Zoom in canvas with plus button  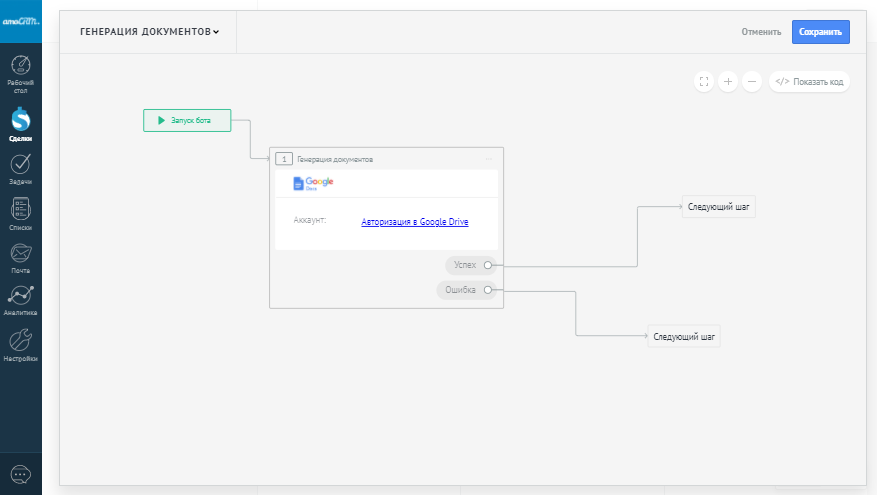[x=728, y=82]
